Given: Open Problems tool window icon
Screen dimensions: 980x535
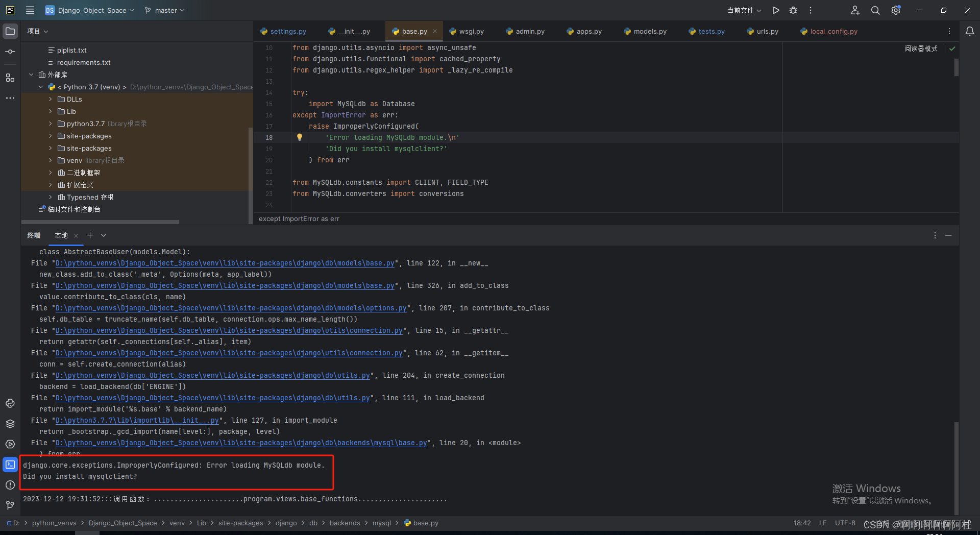Looking at the screenshot, I should tap(10, 485).
